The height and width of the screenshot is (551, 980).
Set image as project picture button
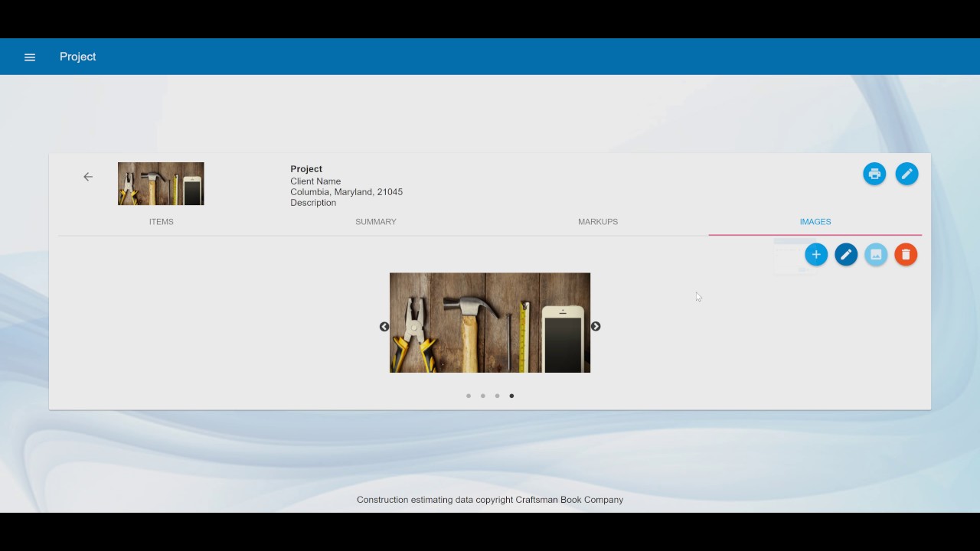(876, 255)
